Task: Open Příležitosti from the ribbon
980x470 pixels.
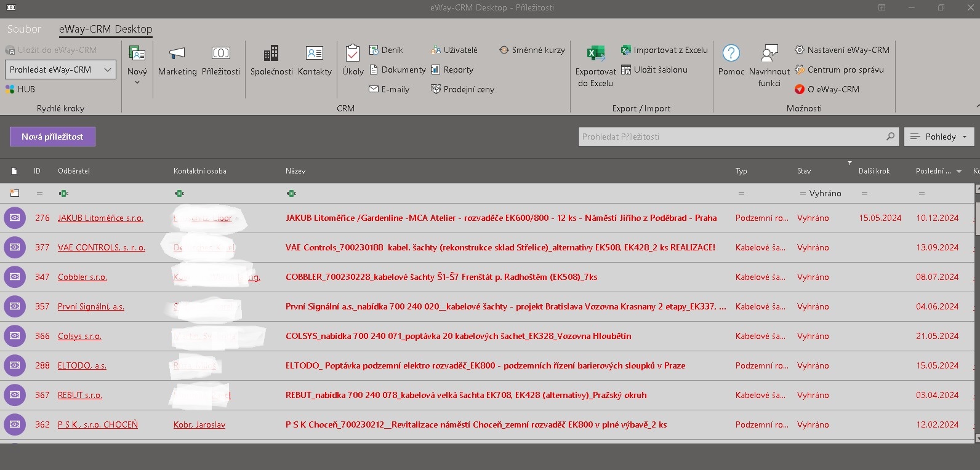Action: [x=221, y=62]
